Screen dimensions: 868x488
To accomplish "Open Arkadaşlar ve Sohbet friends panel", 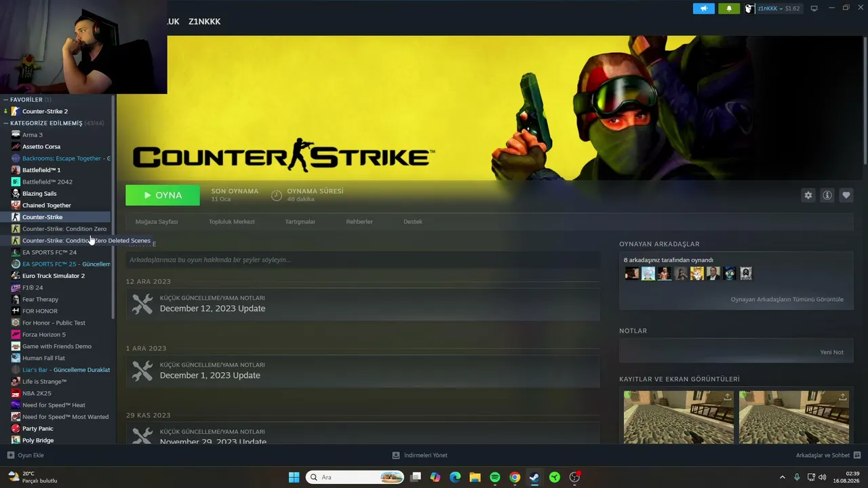I will point(828,455).
